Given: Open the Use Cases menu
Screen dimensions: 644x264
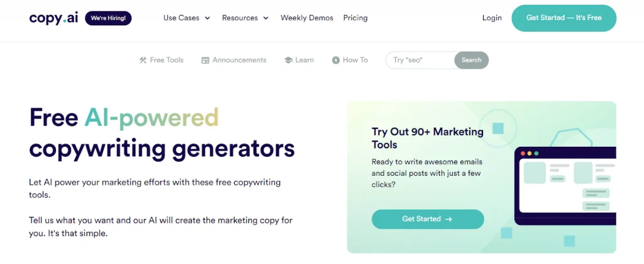Looking at the screenshot, I should [x=187, y=18].
